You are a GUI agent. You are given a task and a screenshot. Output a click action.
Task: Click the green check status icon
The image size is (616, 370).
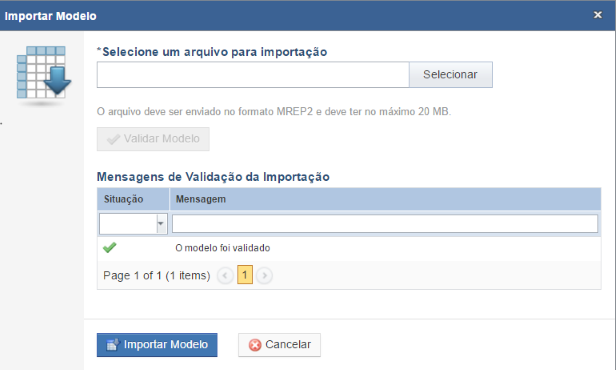point(110,247)
